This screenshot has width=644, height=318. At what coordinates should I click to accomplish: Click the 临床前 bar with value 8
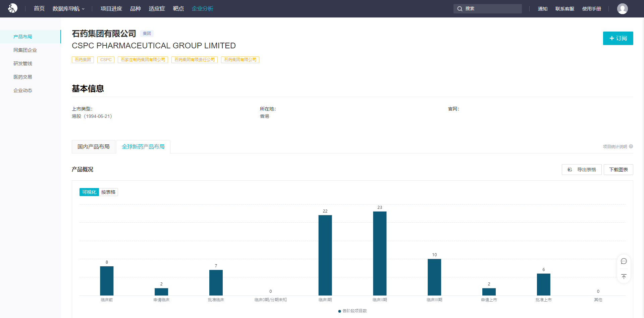point(107,281)
